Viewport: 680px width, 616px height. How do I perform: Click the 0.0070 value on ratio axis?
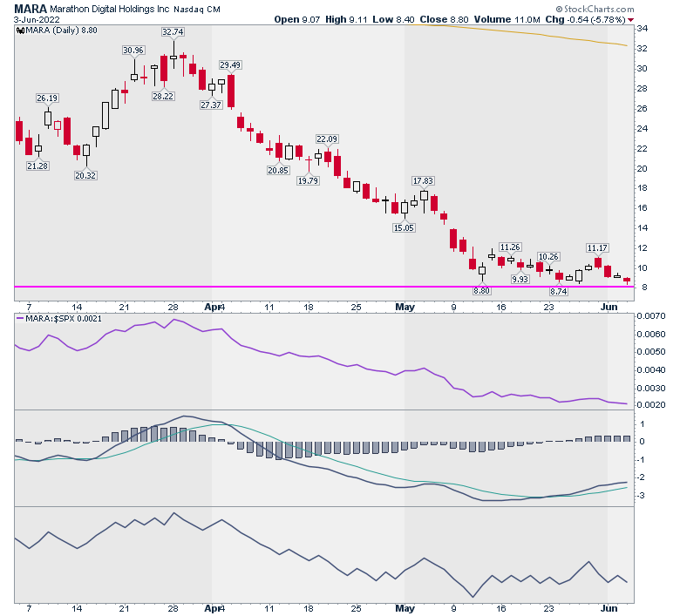pyautogui.click(x=650, y=316)
